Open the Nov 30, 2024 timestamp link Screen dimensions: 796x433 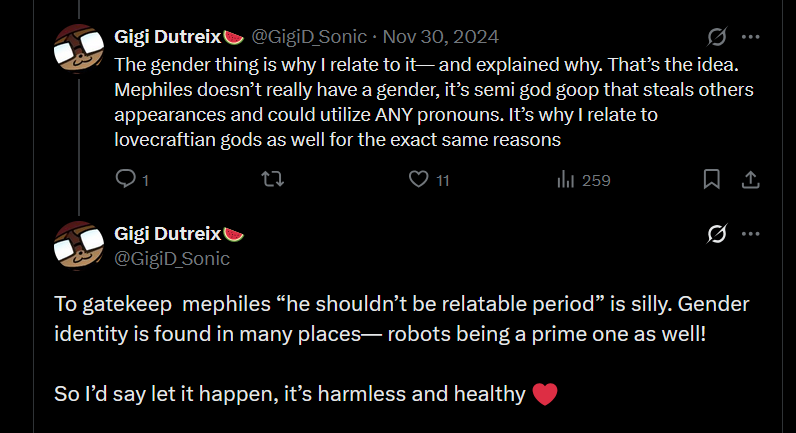pos(441,38)
